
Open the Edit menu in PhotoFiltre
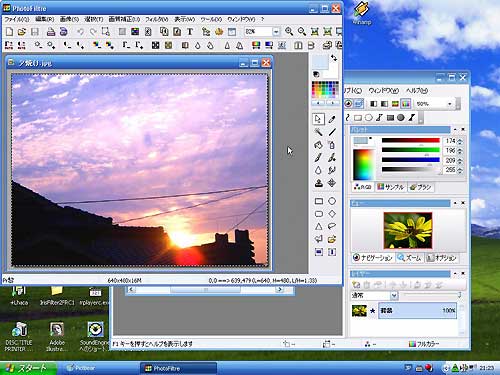click(x=45, y=19)
